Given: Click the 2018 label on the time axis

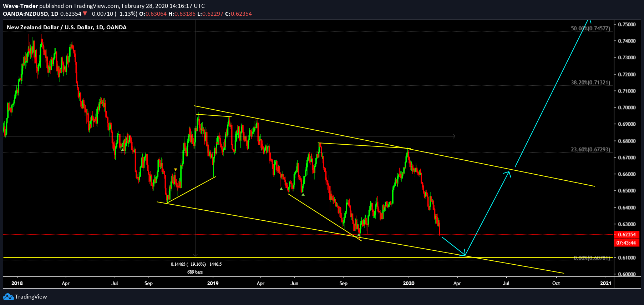Looking at the screenshot, I should (17, 283).
